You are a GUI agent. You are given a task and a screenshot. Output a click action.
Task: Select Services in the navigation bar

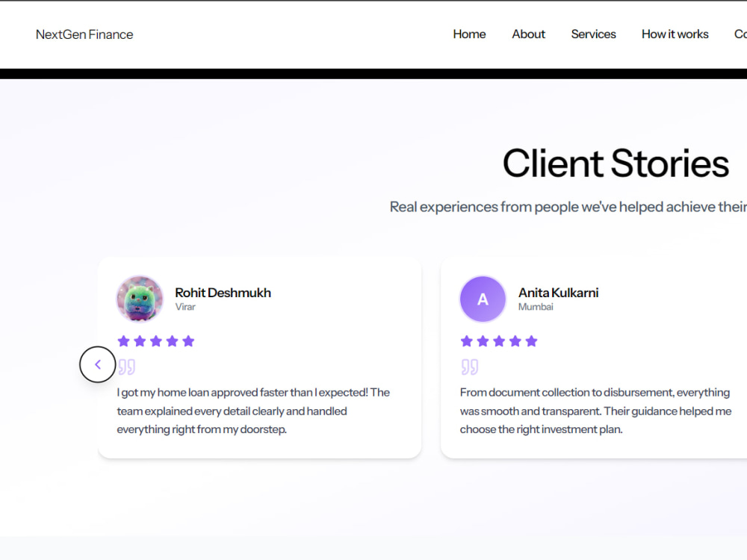pos(593,34)
